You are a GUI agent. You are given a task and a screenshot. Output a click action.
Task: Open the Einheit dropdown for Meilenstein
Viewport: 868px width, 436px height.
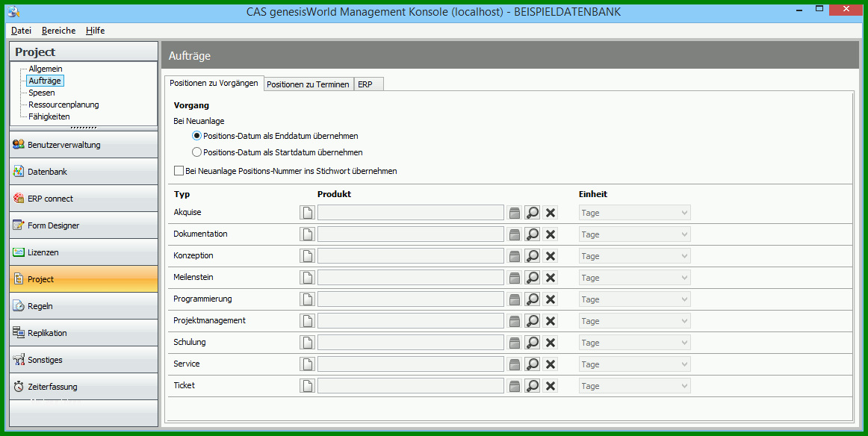click(634, 277)
